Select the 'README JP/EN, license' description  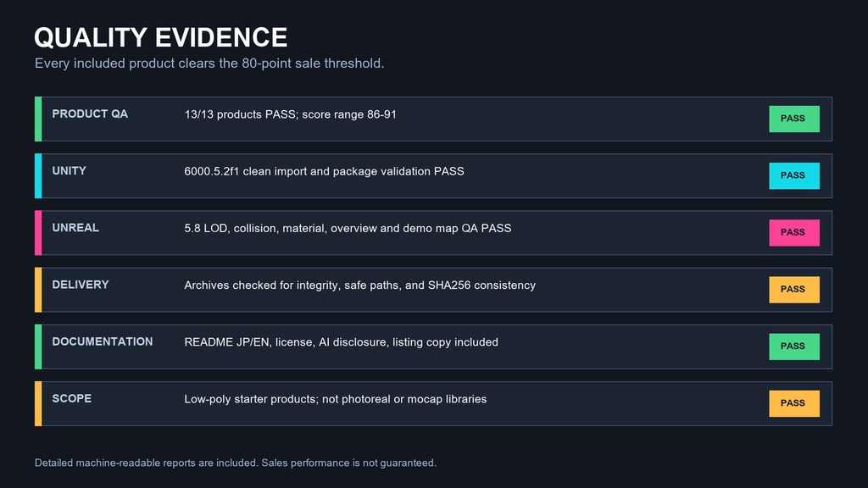tap(341, 342)
